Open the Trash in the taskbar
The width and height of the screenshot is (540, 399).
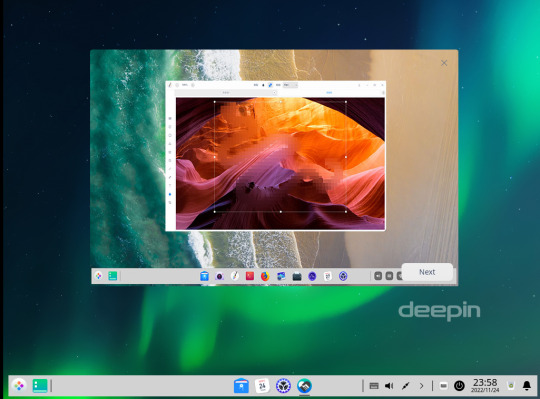(511, 386)
